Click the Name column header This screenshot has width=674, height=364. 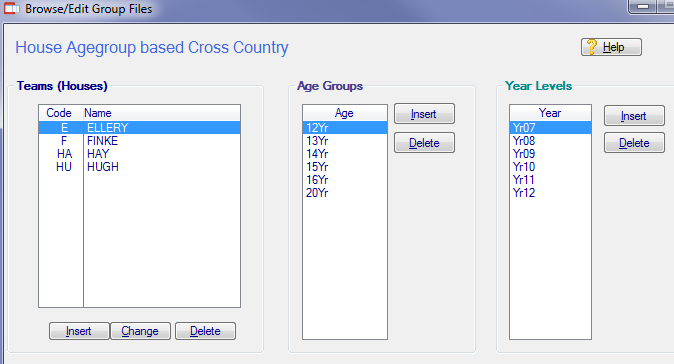(162, 113)
